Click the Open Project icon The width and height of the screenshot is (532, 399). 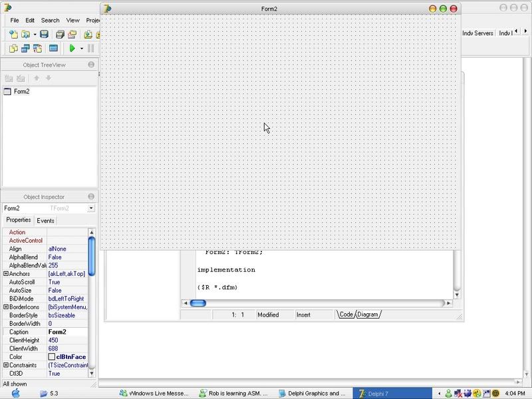72,34
